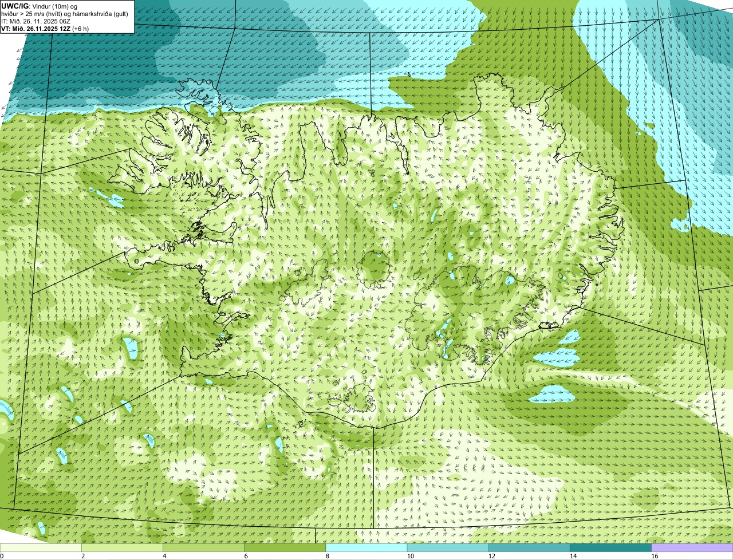Click the purple above-16 legend color segment
Image resolution: width=733 pixels, height=560 pixels.
[x=692, y=547]
